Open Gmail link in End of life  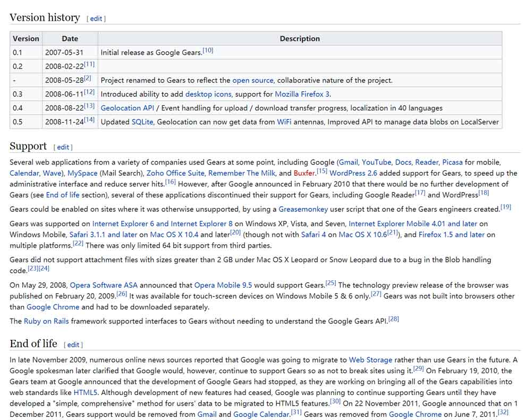(207, 414)
